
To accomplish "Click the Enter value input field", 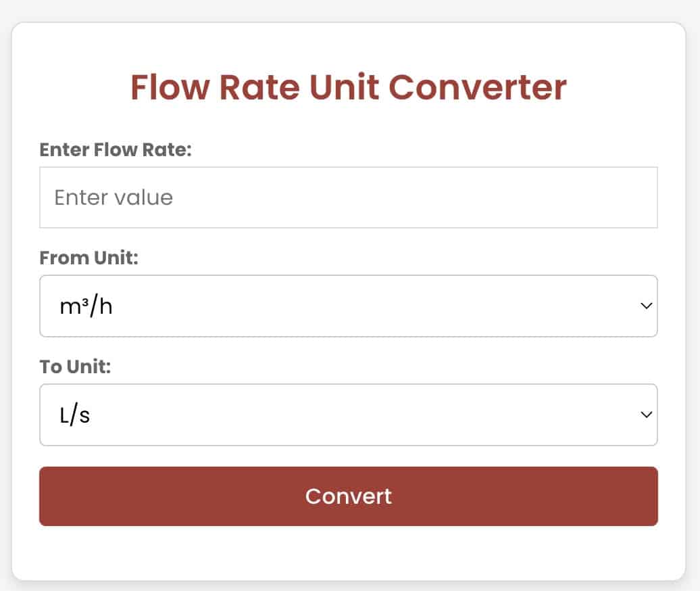I will (x=348, y=197).
